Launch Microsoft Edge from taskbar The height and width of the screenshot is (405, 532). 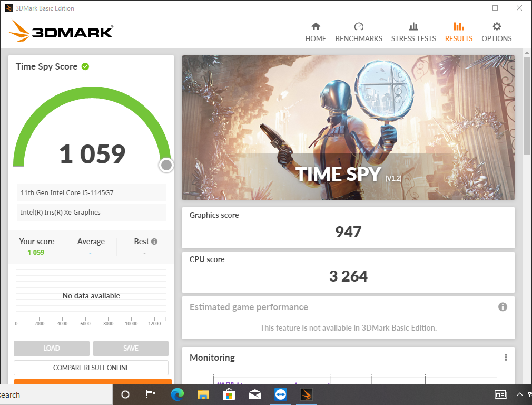point(177,394)
